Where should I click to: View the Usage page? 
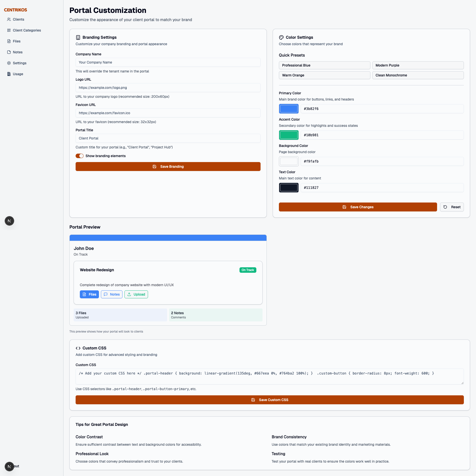tap(18, 74)
